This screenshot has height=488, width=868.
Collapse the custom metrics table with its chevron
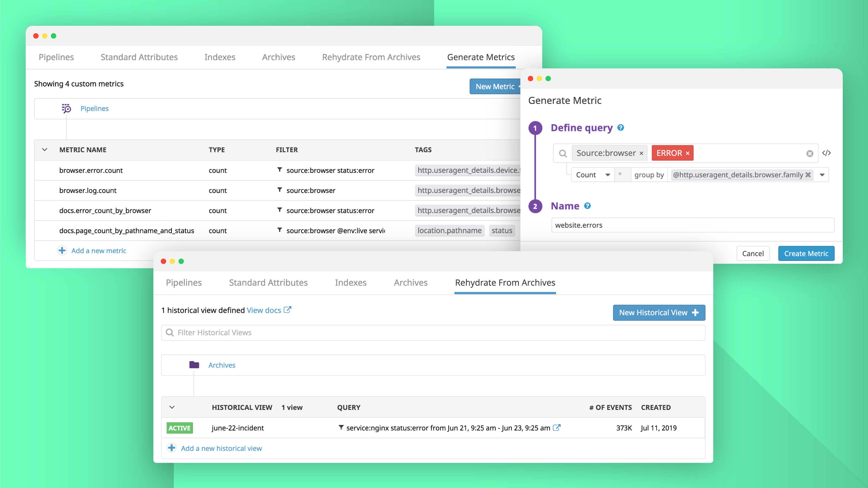pyautogui.click(x=45, y=150)
